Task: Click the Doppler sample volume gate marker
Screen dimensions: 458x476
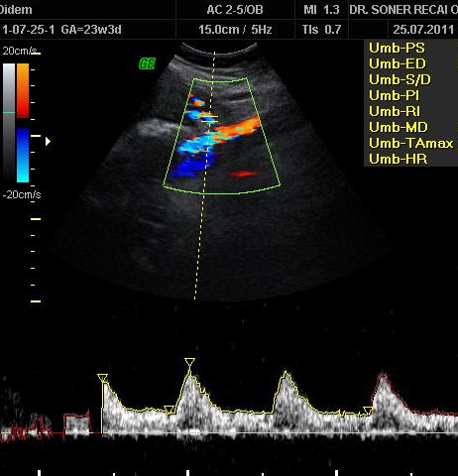Action: (209, 119)
